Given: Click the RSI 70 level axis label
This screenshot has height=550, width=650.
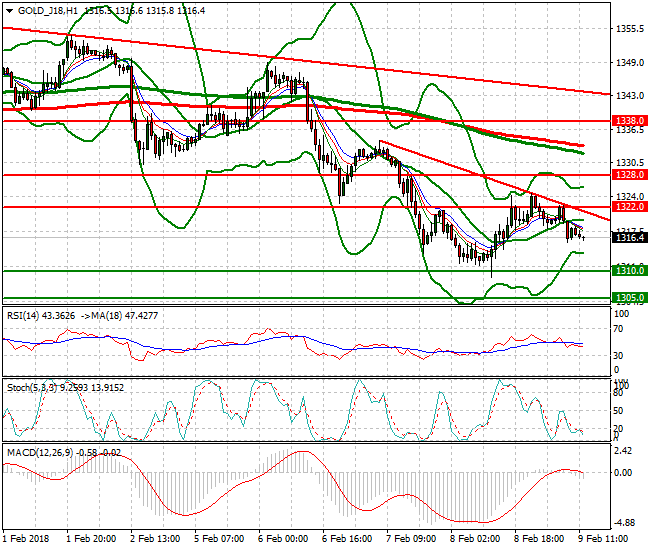Looking at the screenshot, I should (618, 329).
